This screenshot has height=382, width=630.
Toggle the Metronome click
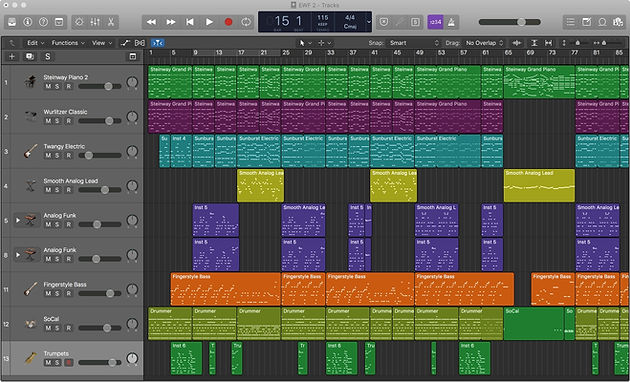coord(452,22)
